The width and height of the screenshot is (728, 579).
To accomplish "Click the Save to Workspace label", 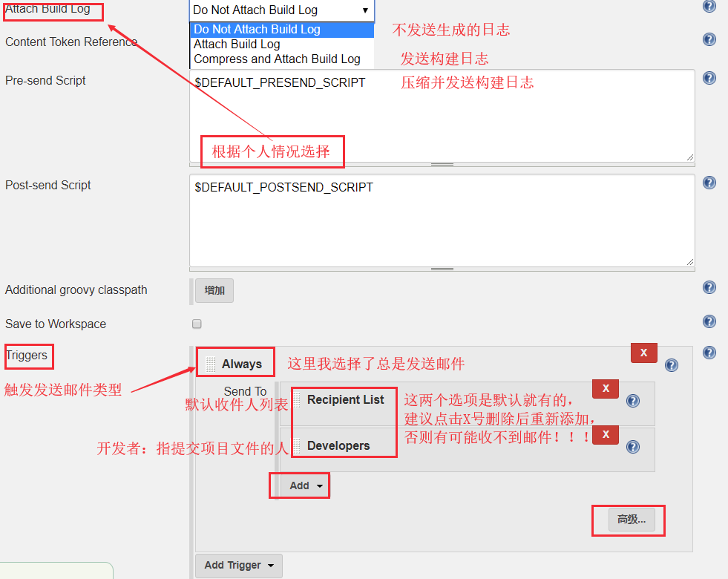I will pos(56,324).
